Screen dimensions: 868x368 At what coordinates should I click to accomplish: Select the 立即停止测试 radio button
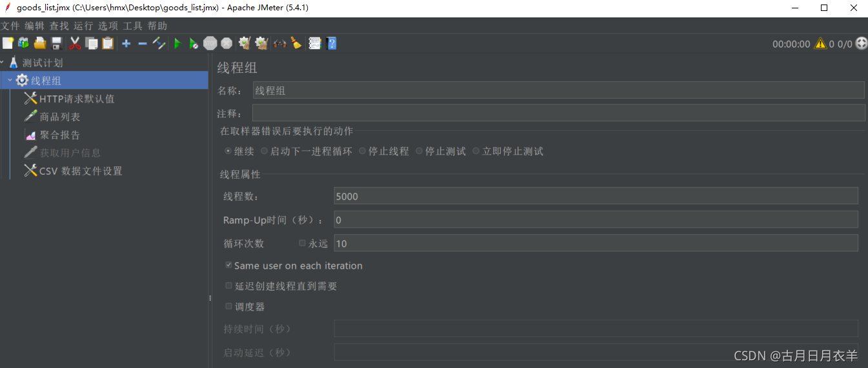point(476,151)
